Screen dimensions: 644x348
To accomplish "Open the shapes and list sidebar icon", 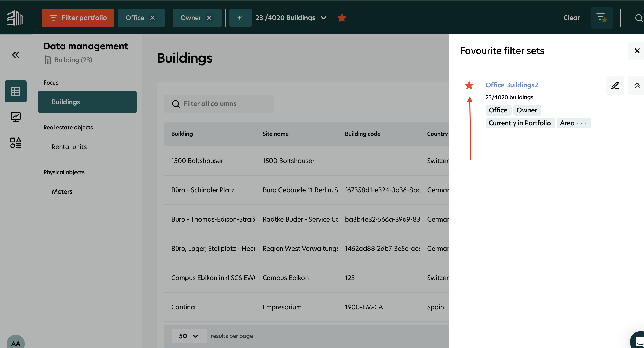I will 16,143.
